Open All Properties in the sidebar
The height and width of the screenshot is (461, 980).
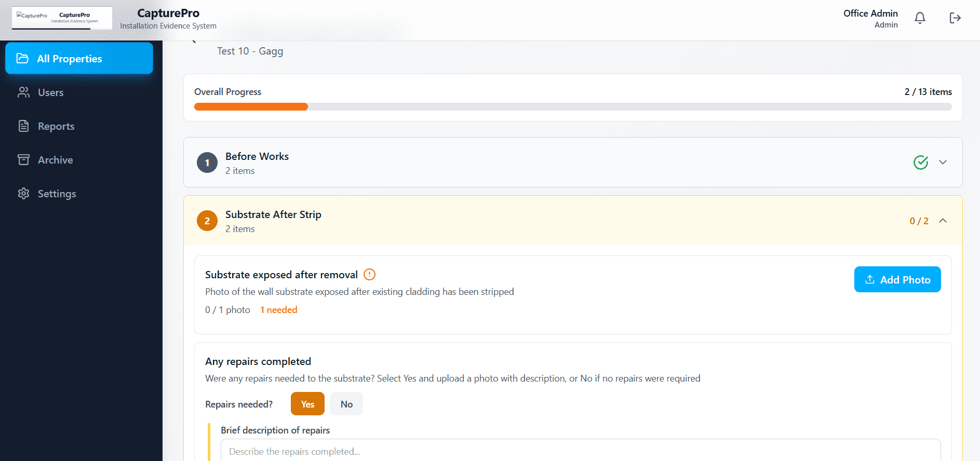(x=79, y=59)
